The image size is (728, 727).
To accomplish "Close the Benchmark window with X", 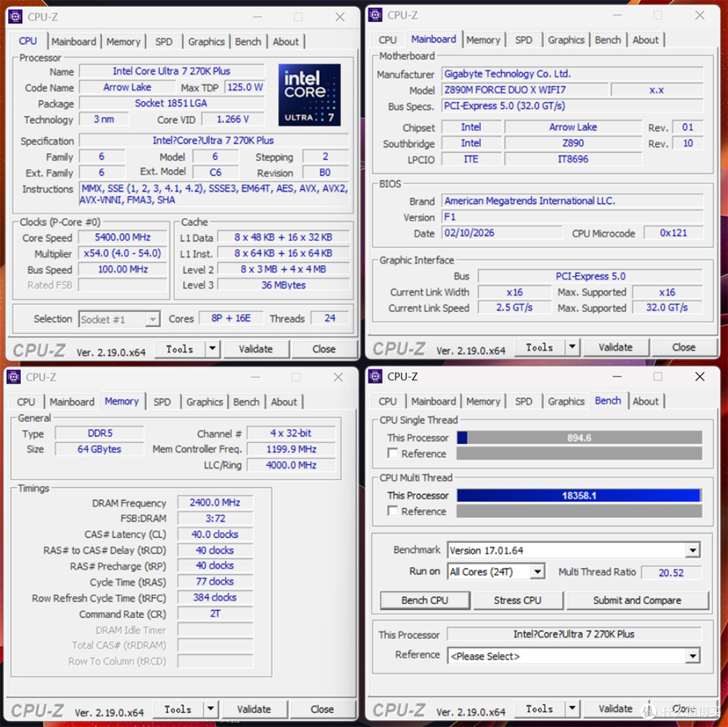I will click(x=700, y=376).
